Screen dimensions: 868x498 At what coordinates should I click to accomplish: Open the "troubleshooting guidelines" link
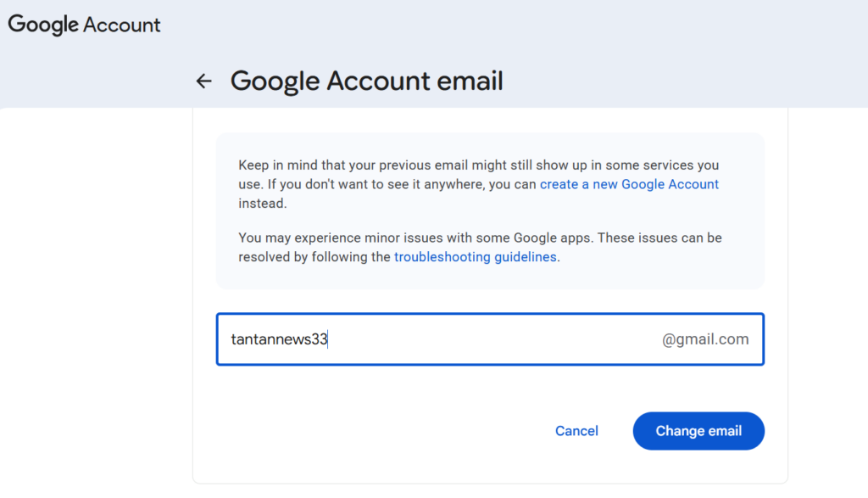coord(475,257)
